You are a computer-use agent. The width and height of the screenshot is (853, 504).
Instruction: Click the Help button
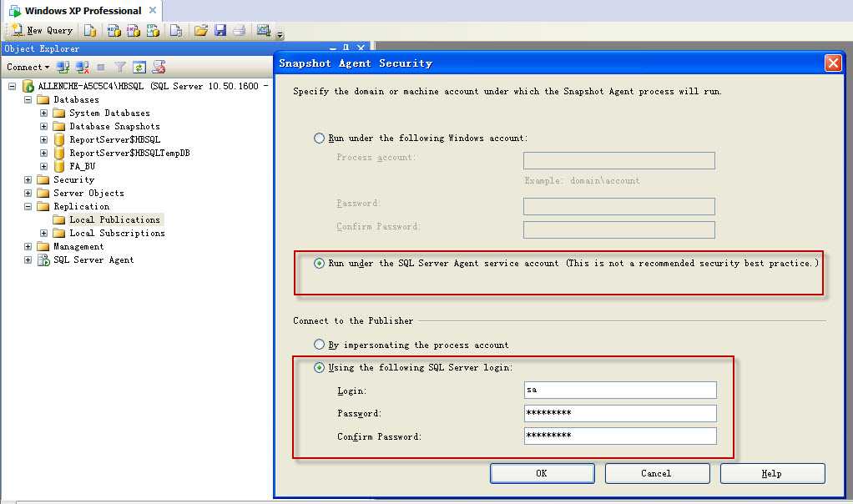click(773, 473)
